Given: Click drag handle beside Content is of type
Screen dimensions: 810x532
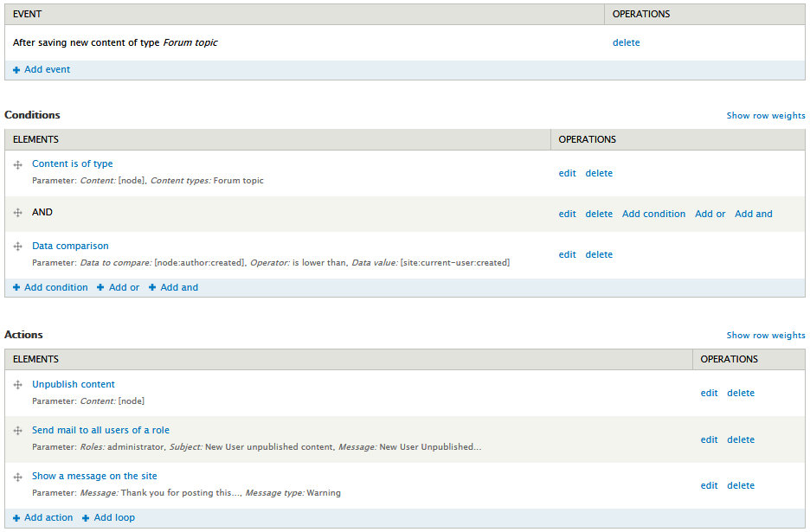Looking at the screenshot, I should (17, 164).
